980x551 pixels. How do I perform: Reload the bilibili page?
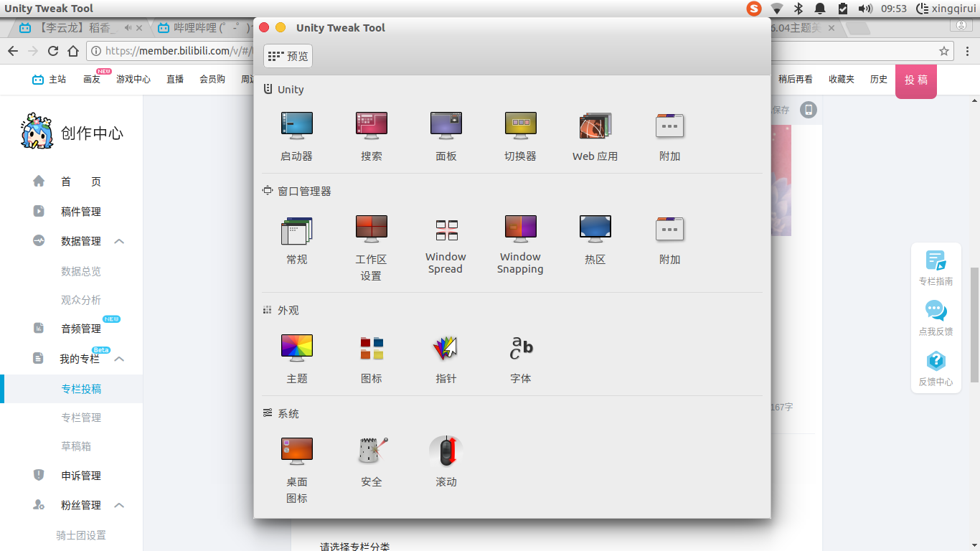(52, 51)
